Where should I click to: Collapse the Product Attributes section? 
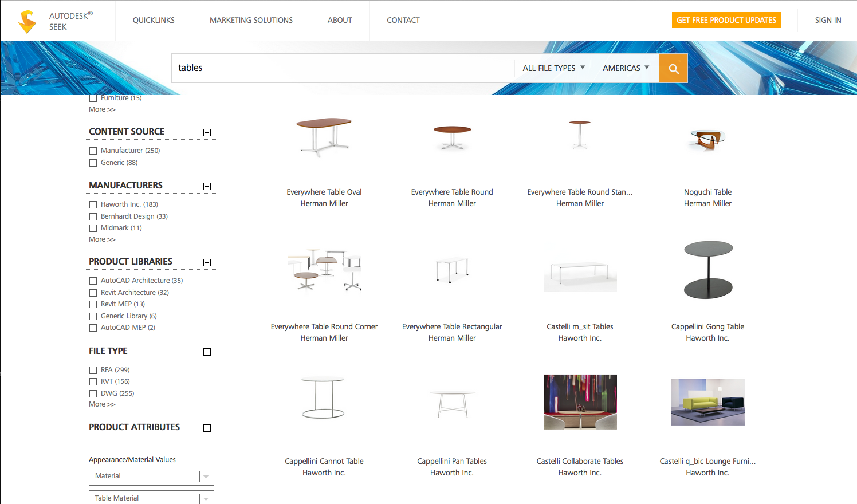tap(207, 427)
